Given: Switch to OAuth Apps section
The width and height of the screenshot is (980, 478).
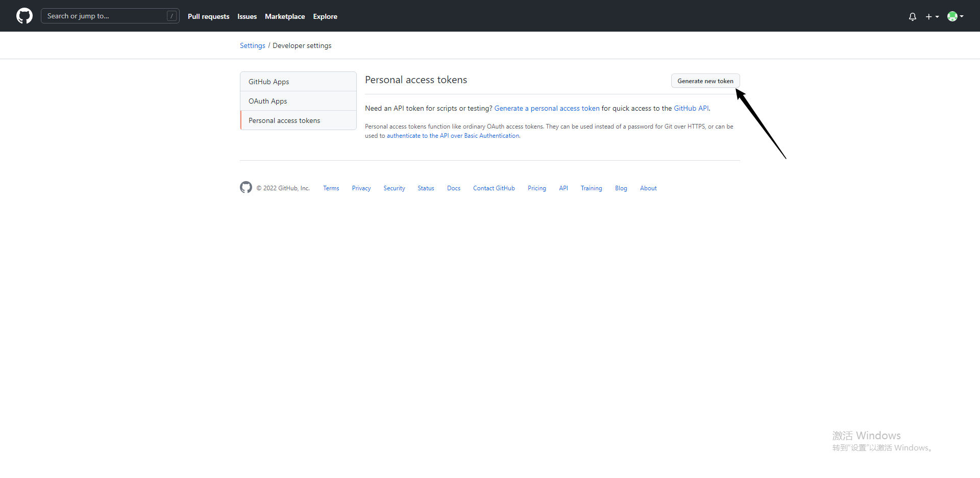Looking at the screenshot, I should click(268, 101).
